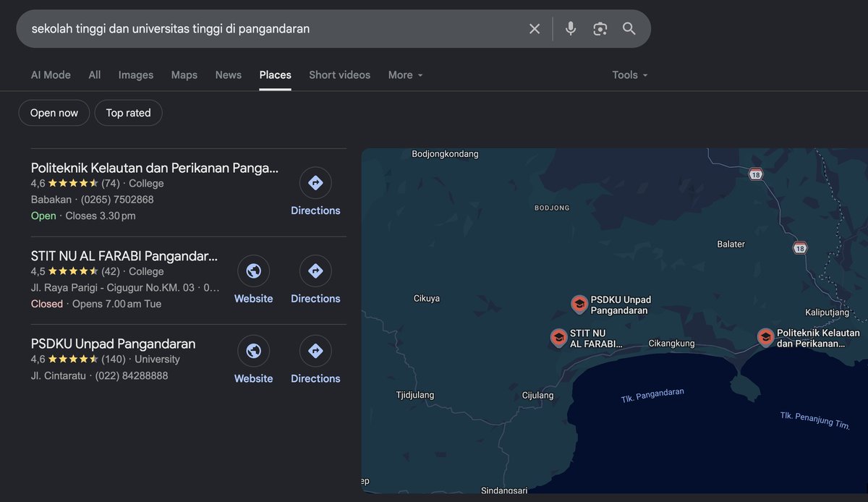This screenshot has height=502, width=868.
Task: Open PSDKU Unpad Pangandaran listing title
Action: (x=114, y=344)
